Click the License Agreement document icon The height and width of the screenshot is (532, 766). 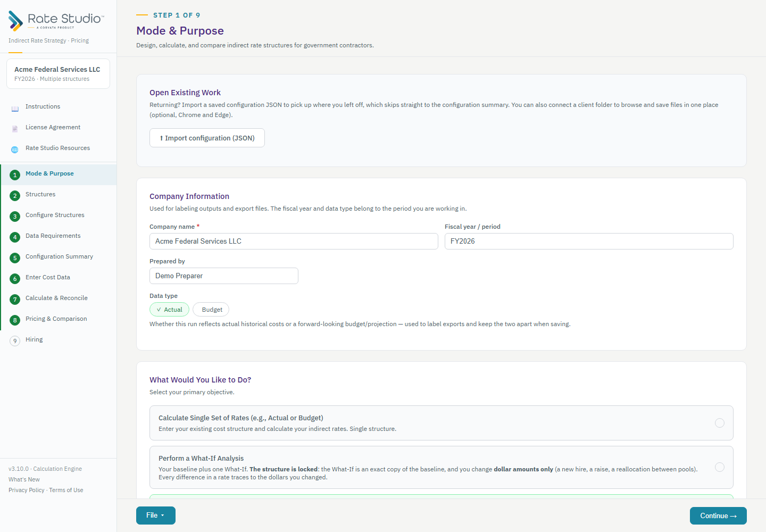(x=15, y=128)
